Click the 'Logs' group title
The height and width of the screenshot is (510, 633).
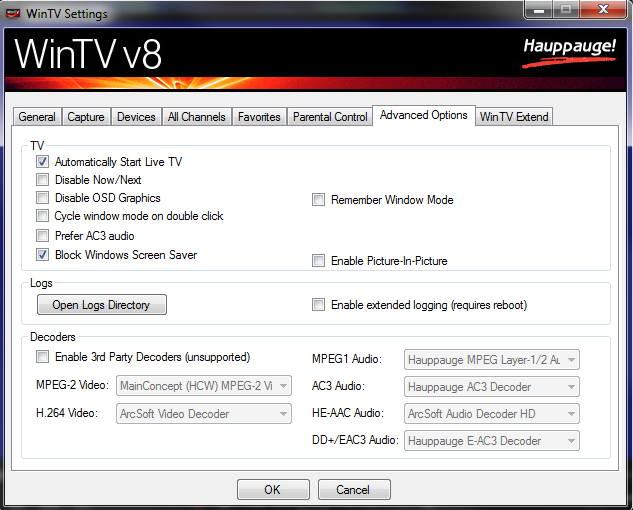coord(41,283)
